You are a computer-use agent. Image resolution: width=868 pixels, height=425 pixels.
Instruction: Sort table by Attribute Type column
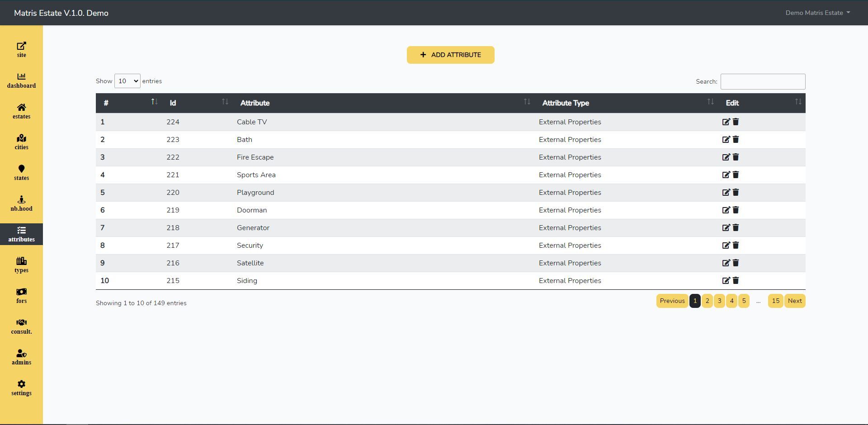[627, 103]
